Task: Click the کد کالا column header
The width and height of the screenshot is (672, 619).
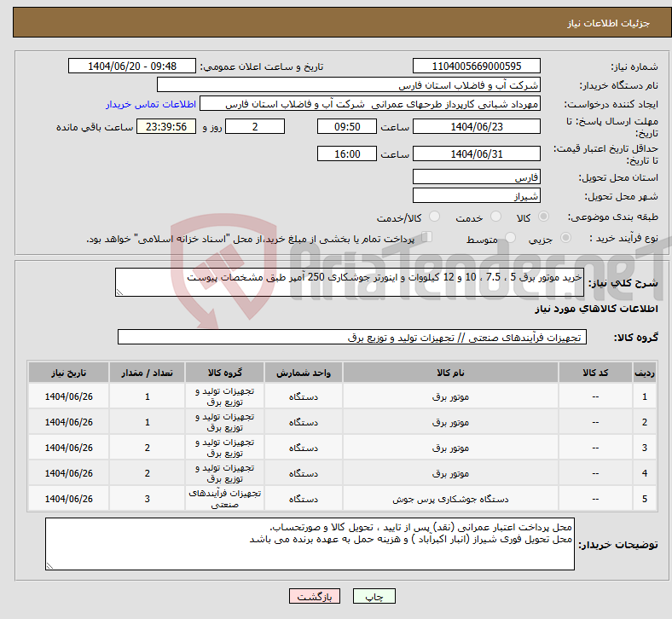Action: pos(595,373)
